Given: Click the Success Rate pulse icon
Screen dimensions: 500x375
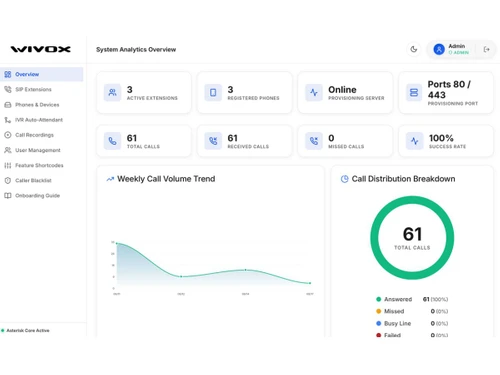Looking at the screenshot, I should 414,141.
